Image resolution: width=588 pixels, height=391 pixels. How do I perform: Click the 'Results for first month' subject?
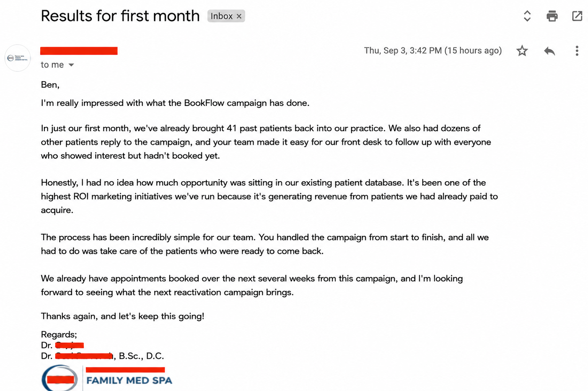coord(120,16)
